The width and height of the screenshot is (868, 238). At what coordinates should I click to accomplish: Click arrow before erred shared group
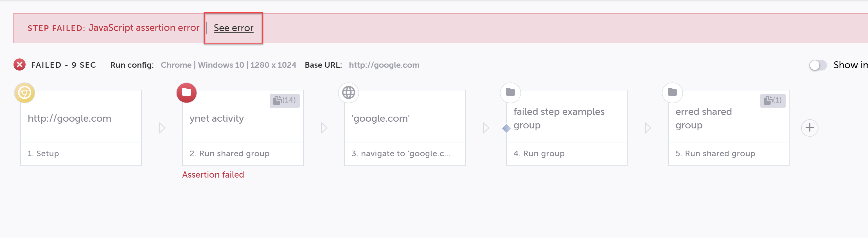click(648, 128)
